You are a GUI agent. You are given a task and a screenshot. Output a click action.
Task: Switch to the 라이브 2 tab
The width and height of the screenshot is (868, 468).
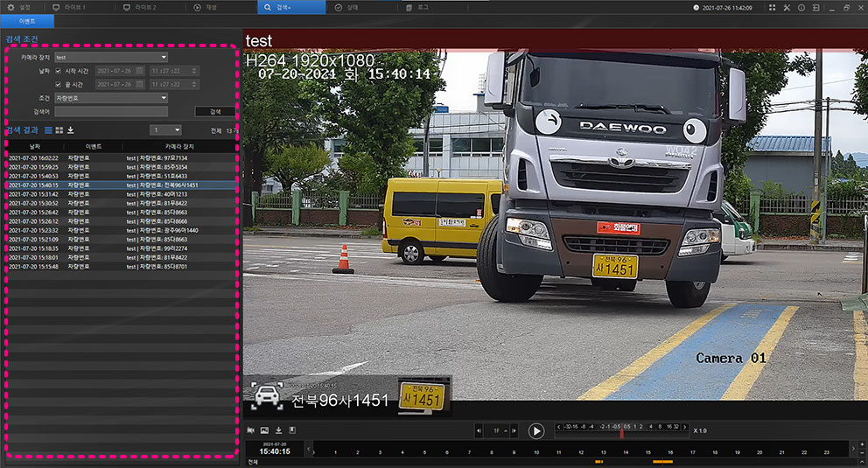(x=140, y=7)
